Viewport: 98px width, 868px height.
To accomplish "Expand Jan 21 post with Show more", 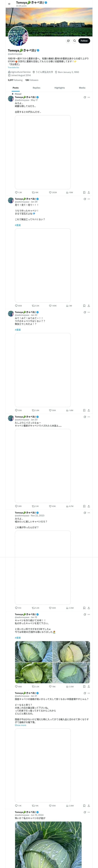I will [x=20, y=725].
